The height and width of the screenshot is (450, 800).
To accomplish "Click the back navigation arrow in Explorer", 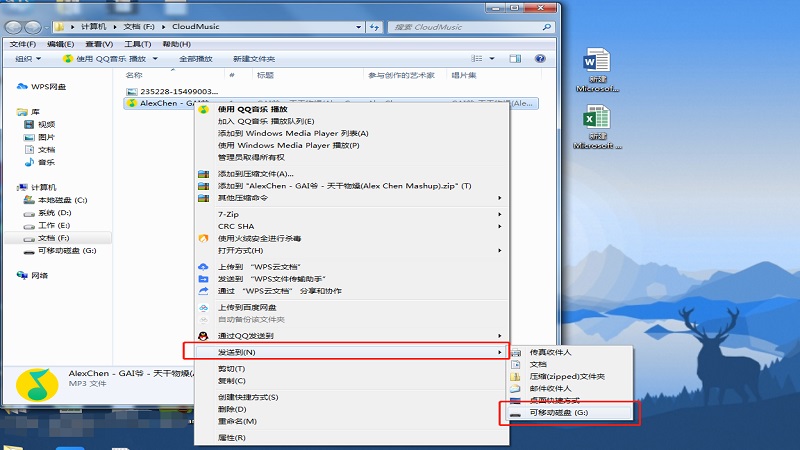I will pos(14,27).
